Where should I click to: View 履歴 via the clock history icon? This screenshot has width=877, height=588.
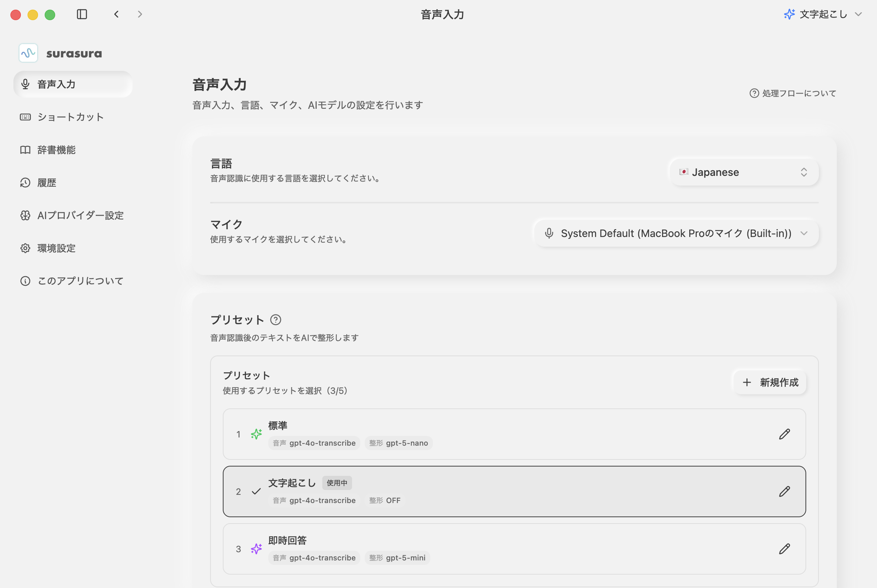point(25,183)
